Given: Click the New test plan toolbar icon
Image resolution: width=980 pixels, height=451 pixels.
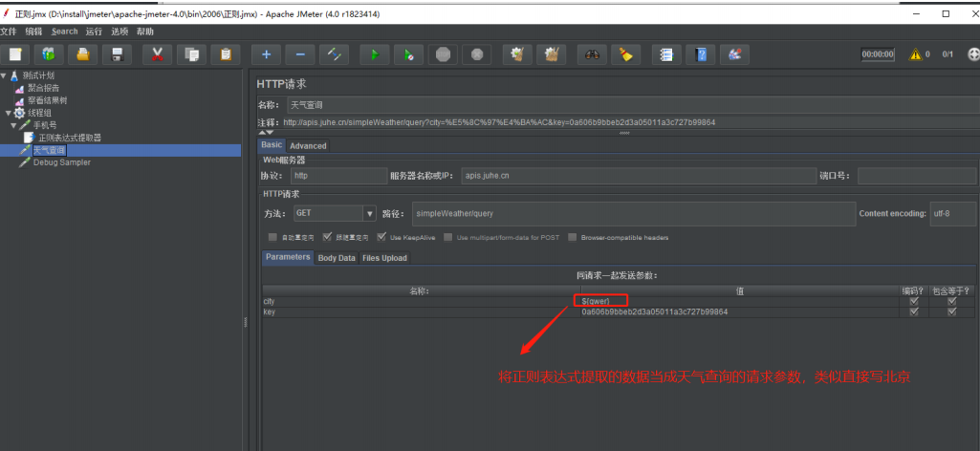Looking at the screenshot, I should 15,55.
